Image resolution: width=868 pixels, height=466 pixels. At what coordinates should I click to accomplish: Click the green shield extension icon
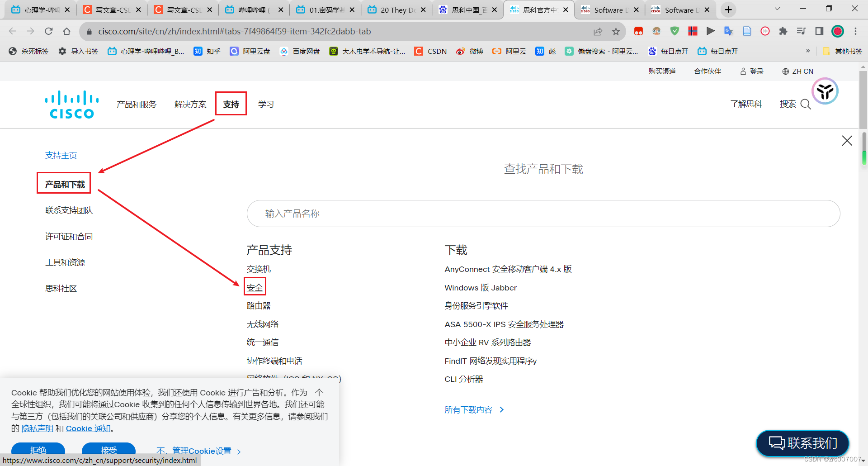tap(675, 31)
